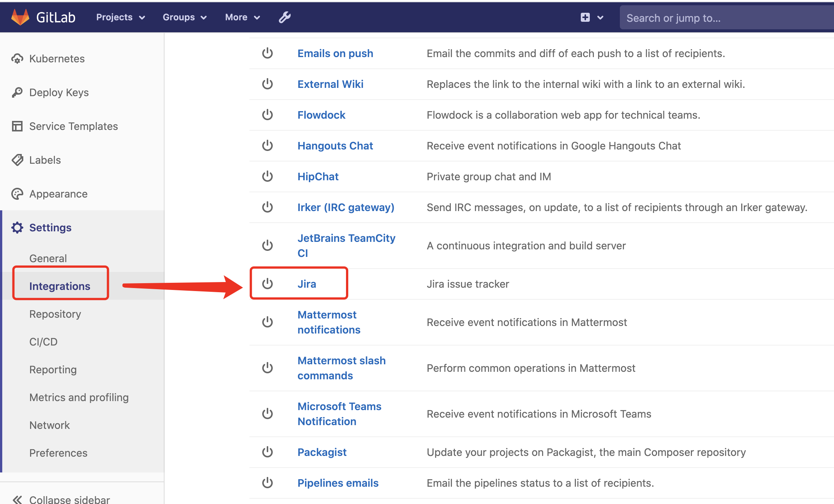
Task: Click power icon in Pipelines emails row
Action: [267, 483]
